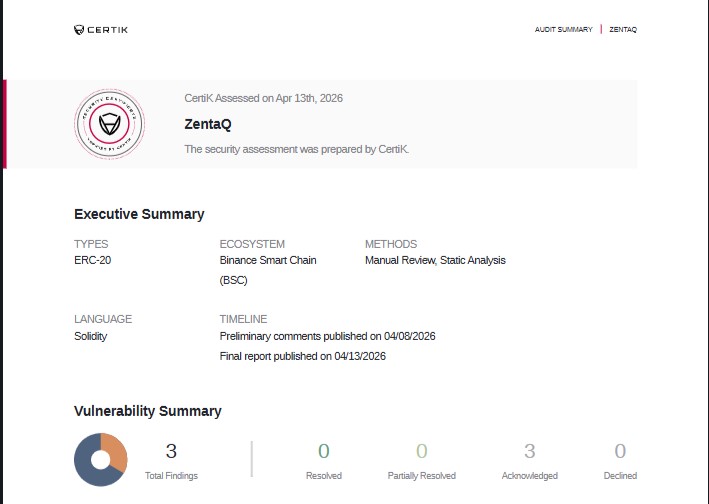Click the ERC-20 type value
Viewport: 709px width, 504px height.
click(x=93, y=260)
